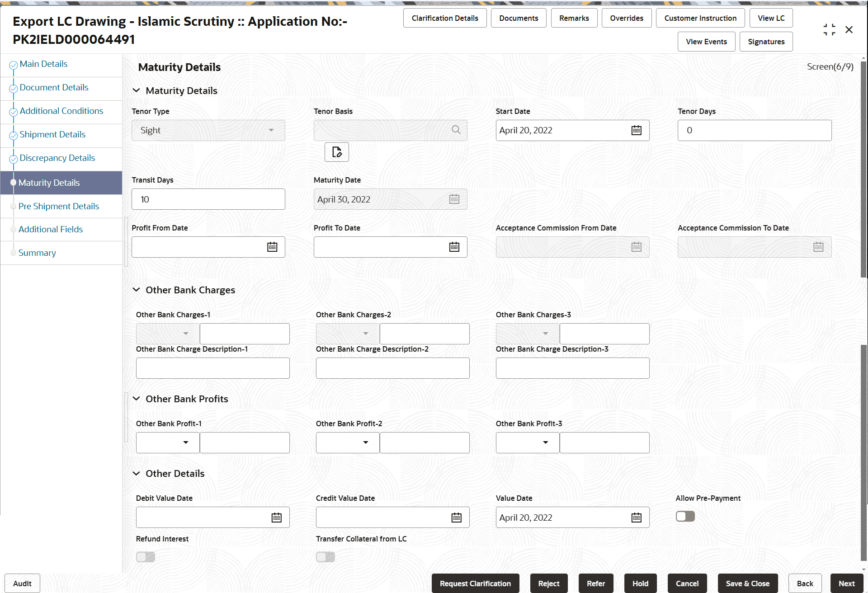Click the Request Clarification button

click(x=475, y=584)
